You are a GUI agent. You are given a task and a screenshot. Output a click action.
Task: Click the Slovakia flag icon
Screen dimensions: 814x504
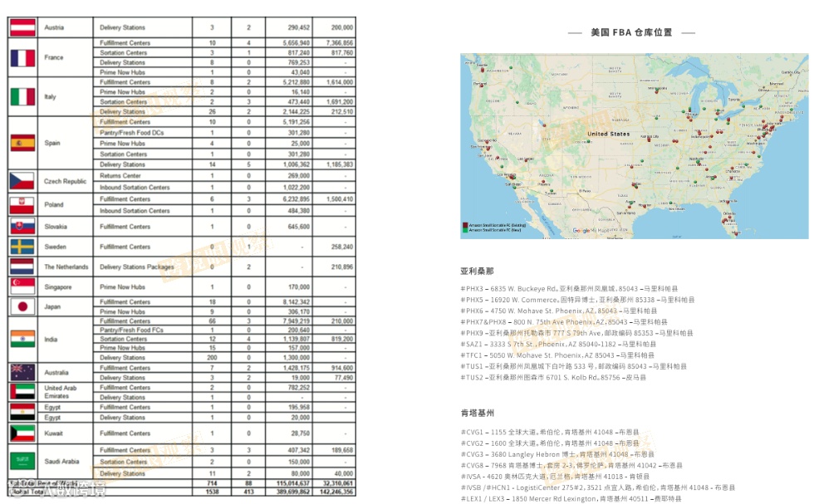click(22, 227)
